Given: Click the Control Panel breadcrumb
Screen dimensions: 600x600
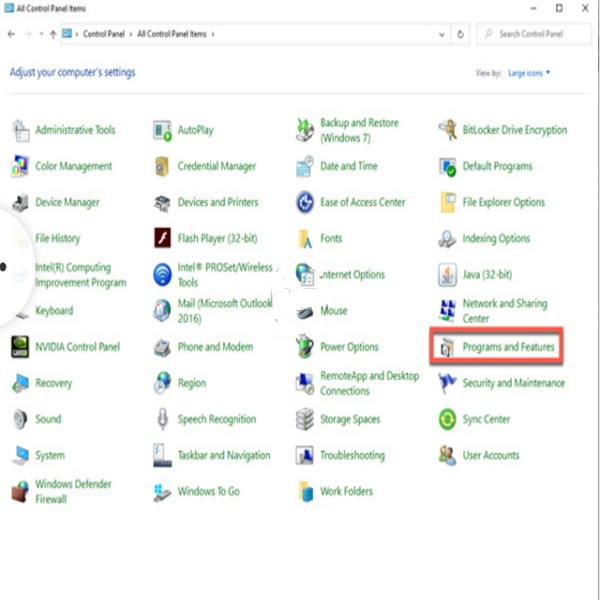Looking at the screenshot, I should point(104,34).
